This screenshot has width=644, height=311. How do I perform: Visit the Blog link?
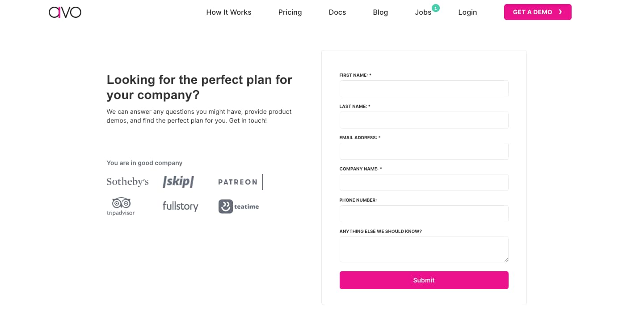pos(380,12)
